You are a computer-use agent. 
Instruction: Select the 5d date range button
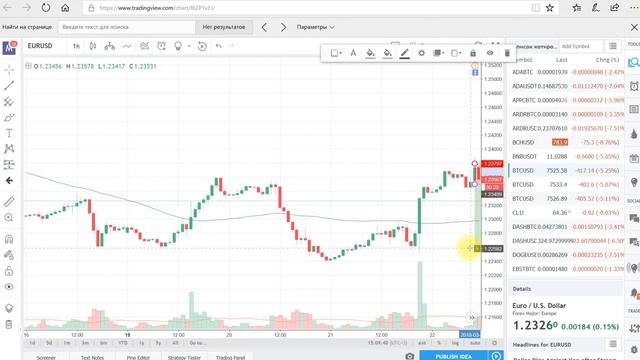tap(49, 343)
